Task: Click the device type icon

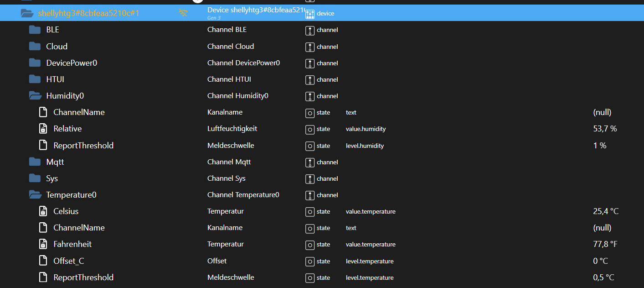Action: [310, 14]
